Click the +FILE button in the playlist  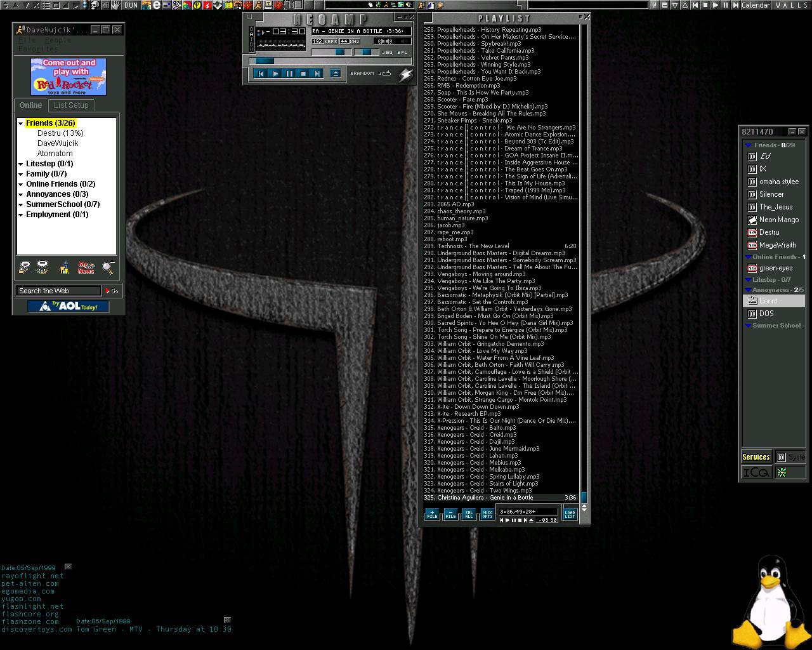pos(432,514)
